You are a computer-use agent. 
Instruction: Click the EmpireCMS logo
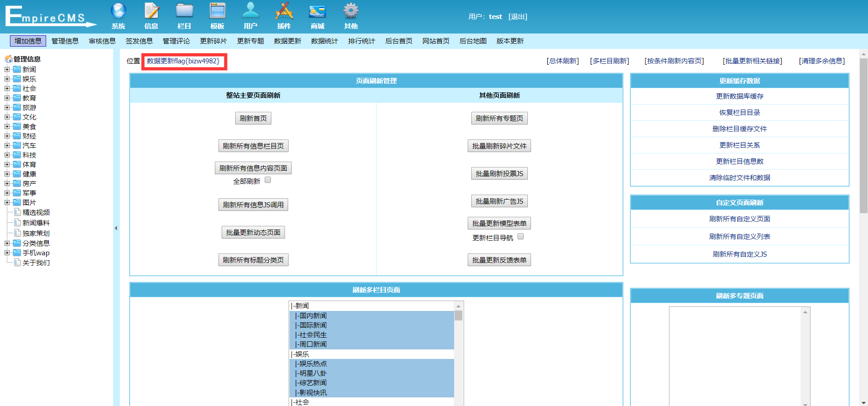coord(51,16)
